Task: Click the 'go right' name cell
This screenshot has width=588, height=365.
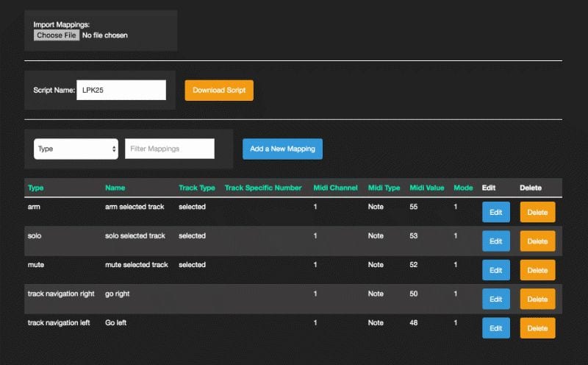Action: tap(117, 294)
